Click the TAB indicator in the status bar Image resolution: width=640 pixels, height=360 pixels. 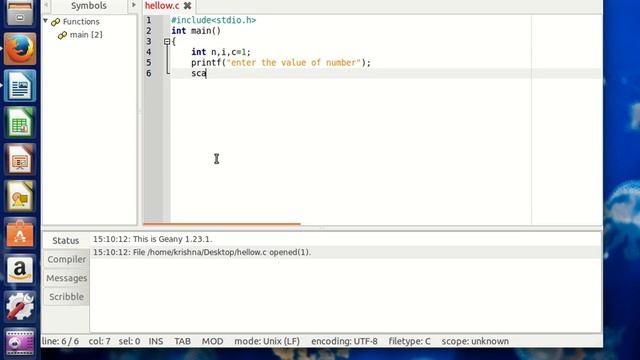(182, 341)
